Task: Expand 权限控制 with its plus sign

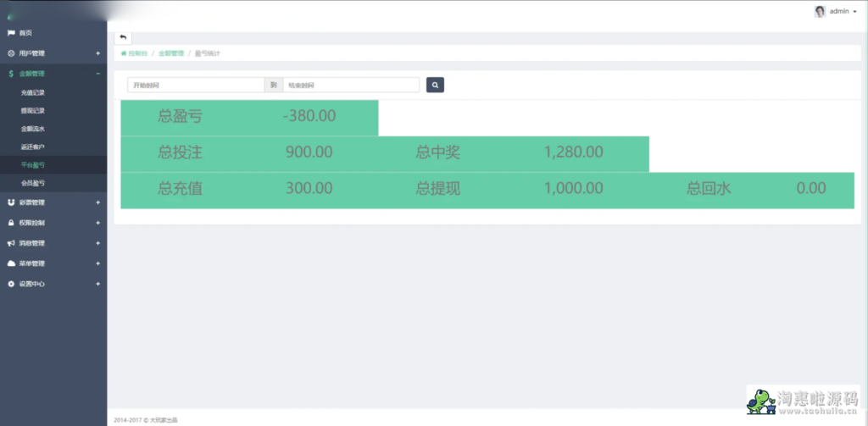Action: (98, 223)
